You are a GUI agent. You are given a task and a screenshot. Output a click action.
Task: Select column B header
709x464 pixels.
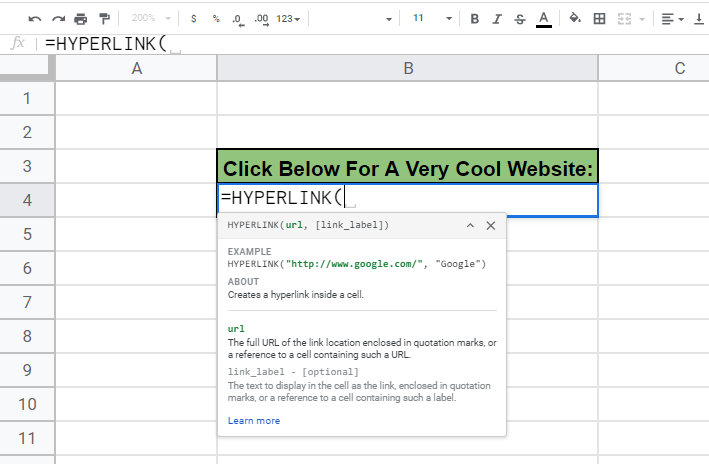pos(408,68)
